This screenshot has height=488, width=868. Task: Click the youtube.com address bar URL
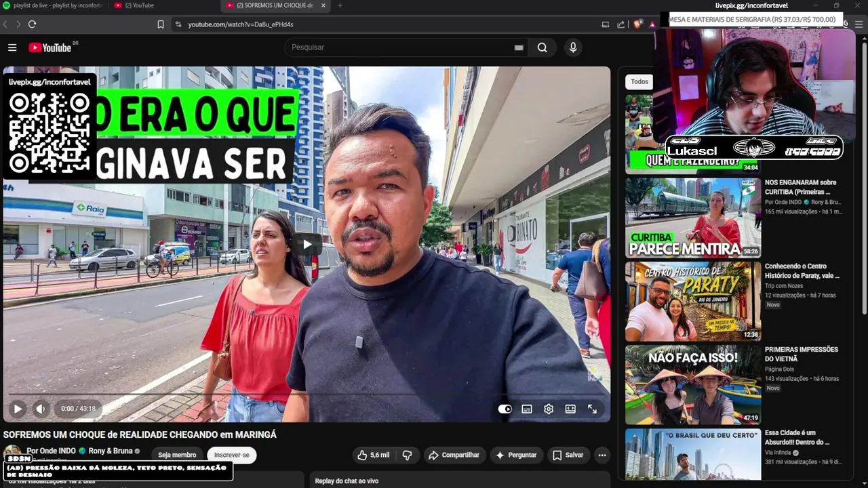pyautogui.click(x=241, y=24)
